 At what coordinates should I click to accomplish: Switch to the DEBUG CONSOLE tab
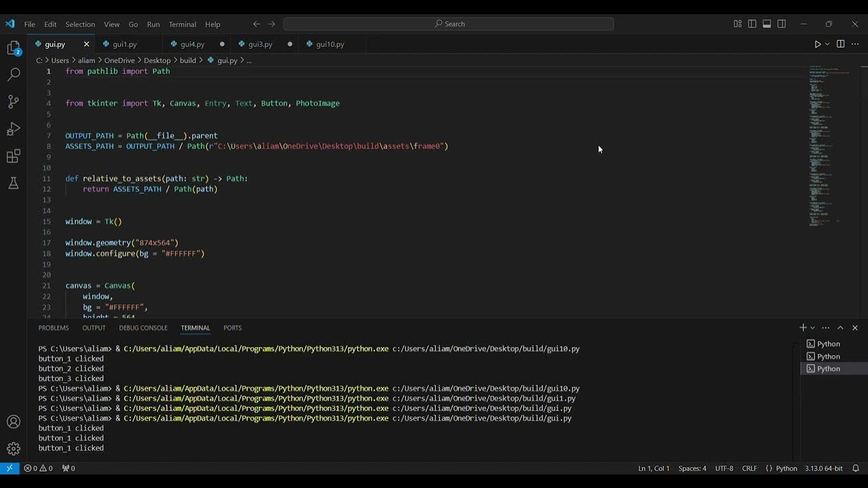click(143, 327)
